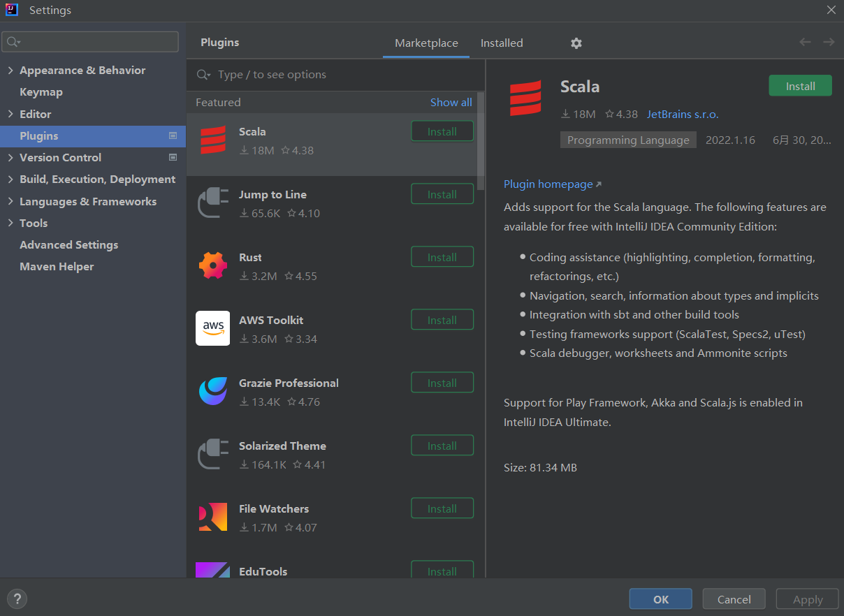Click the help question mark button

coord(17,599)
